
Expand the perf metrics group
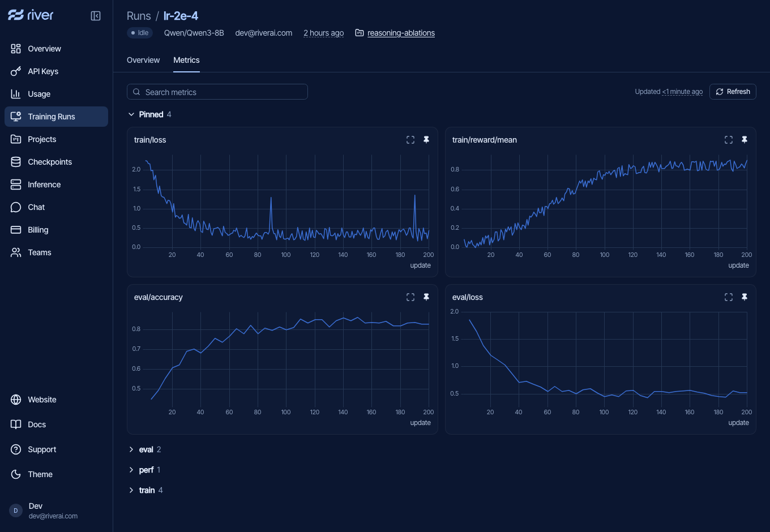(144, 470)
